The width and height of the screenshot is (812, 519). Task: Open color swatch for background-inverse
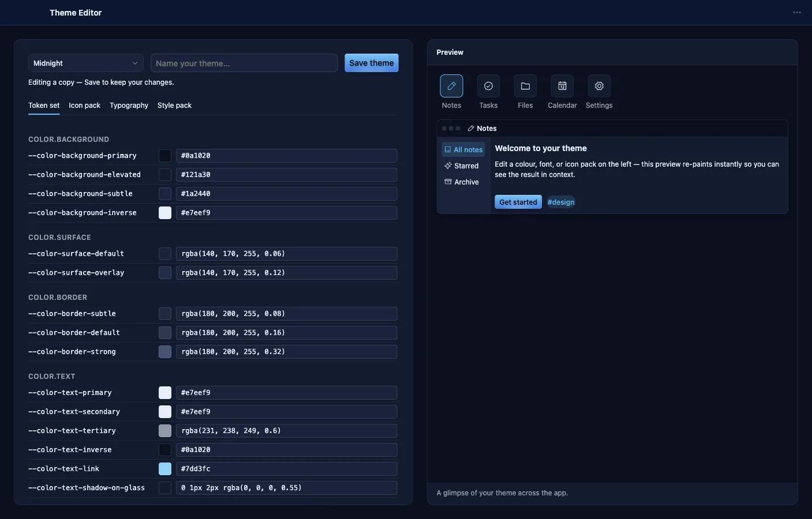pyautogui.click(x=165, y=213)
